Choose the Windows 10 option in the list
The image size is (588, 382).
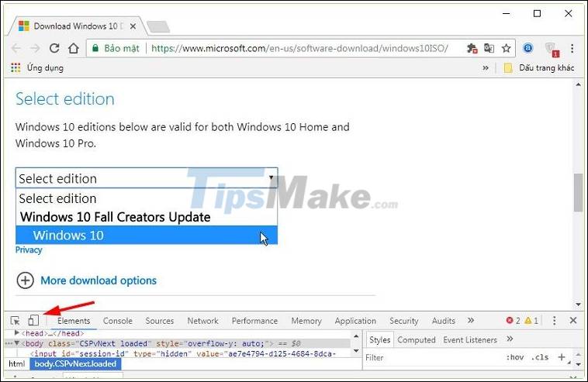click(147, 236)
